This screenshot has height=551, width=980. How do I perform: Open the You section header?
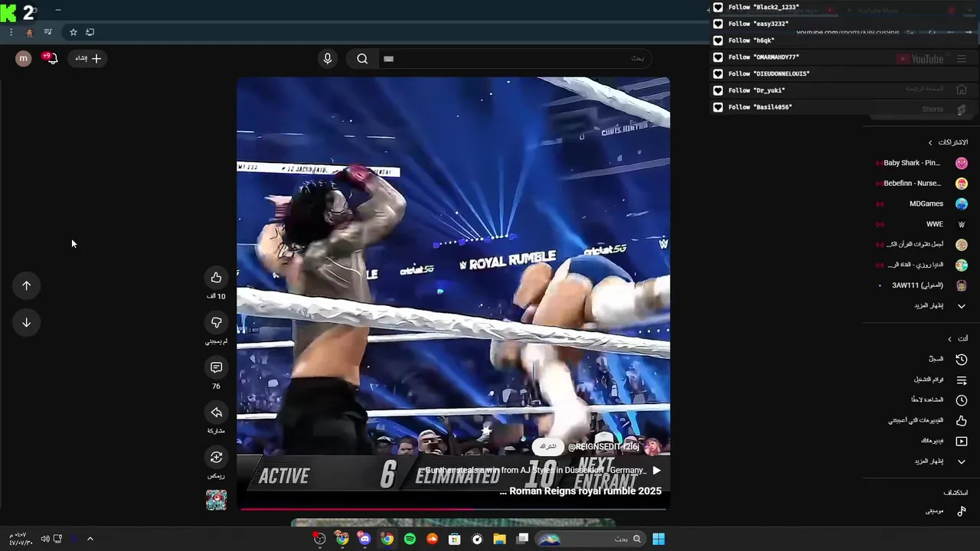coord(957,338)
